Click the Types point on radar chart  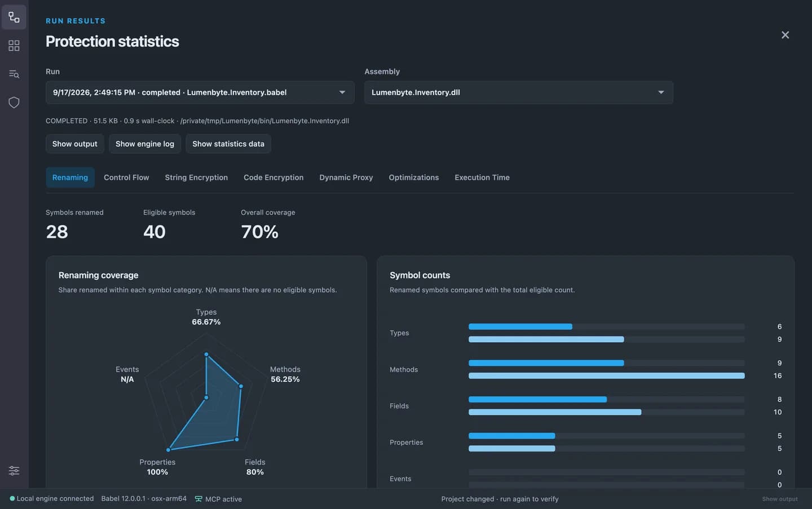click(206, 355)
